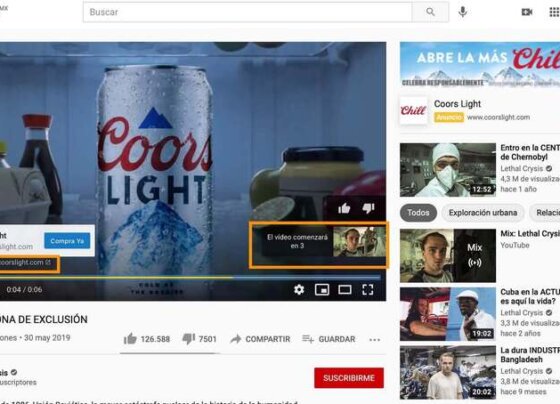The image size is (560, 404).
Task: Click the 0:04 / 0:06 time display
Action: (24, 289)
